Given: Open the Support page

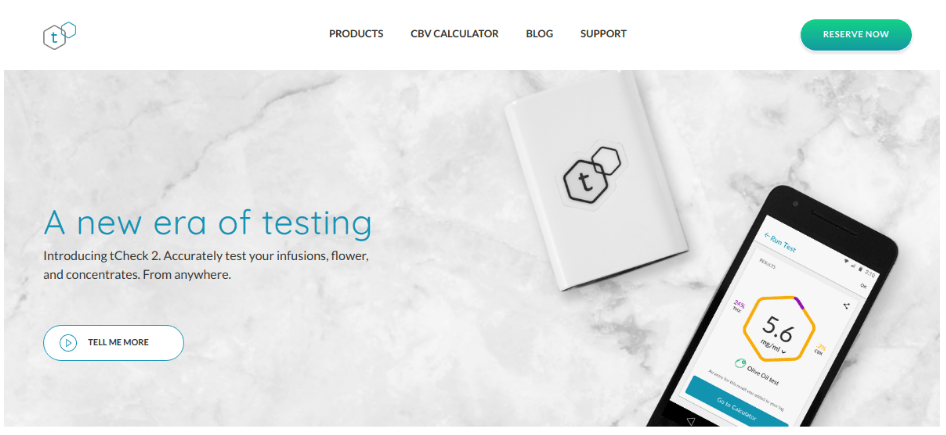Looking at the screenshot, I should [603, 34].
